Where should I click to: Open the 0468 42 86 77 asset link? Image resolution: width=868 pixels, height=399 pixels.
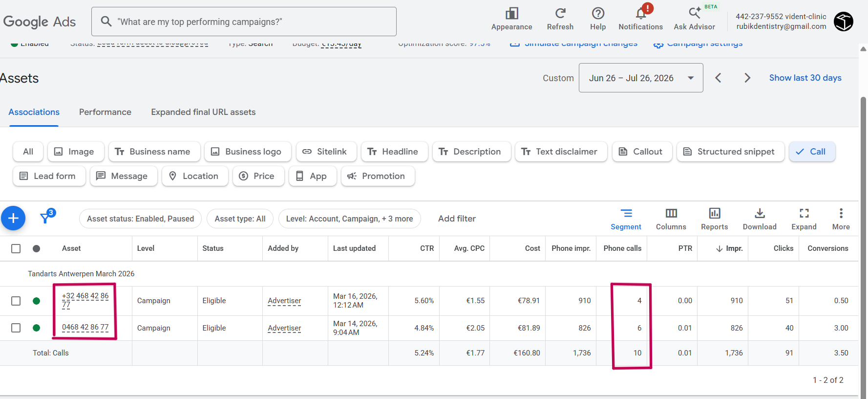point(85,327)
